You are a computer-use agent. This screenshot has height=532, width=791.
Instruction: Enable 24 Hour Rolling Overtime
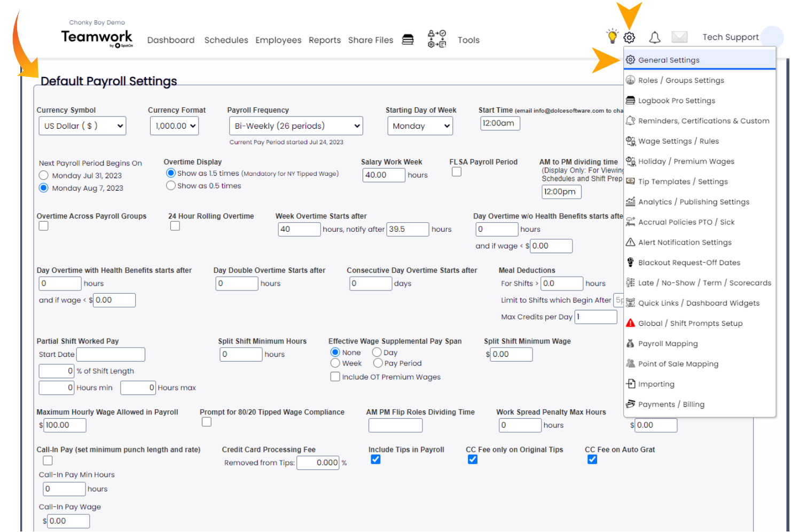click(x=175, y=226)
